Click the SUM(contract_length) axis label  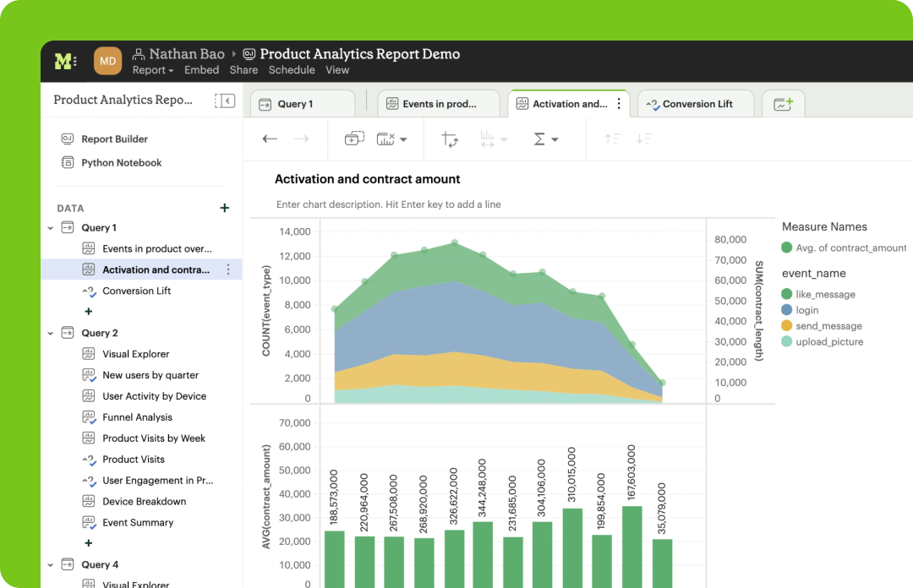point(758,311)
